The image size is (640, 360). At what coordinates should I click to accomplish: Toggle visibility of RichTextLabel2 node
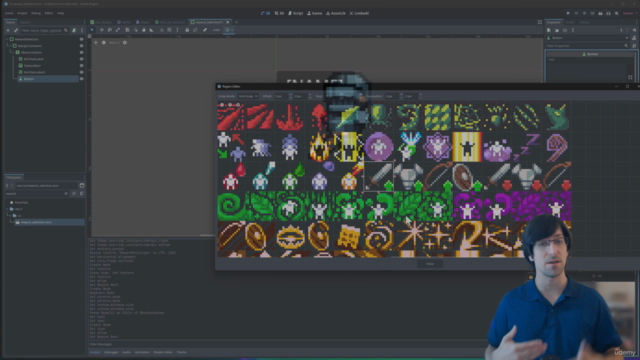pyautogui.click(x=82, y=72)
